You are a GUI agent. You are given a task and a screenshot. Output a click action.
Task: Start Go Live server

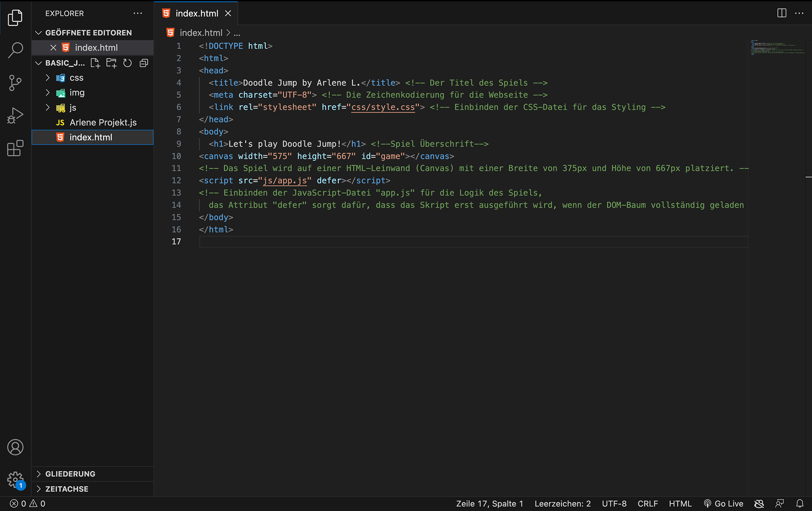724,503
